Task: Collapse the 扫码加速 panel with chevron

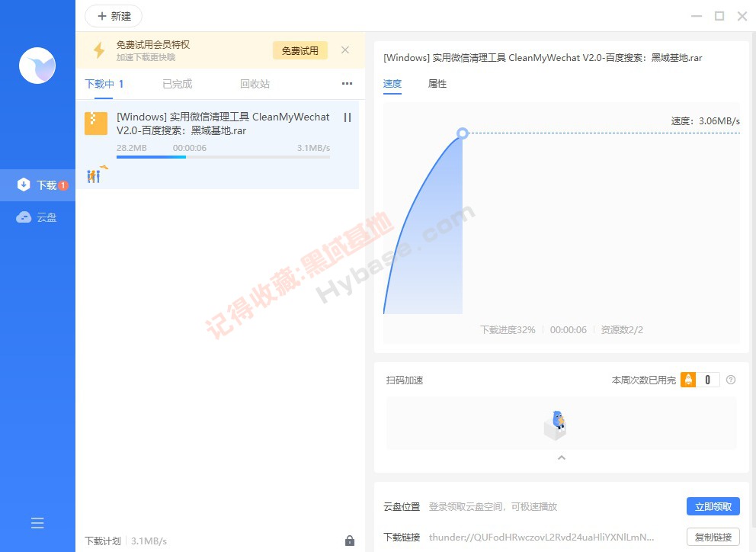Action: pyautogui.click(x=561, y=457)
